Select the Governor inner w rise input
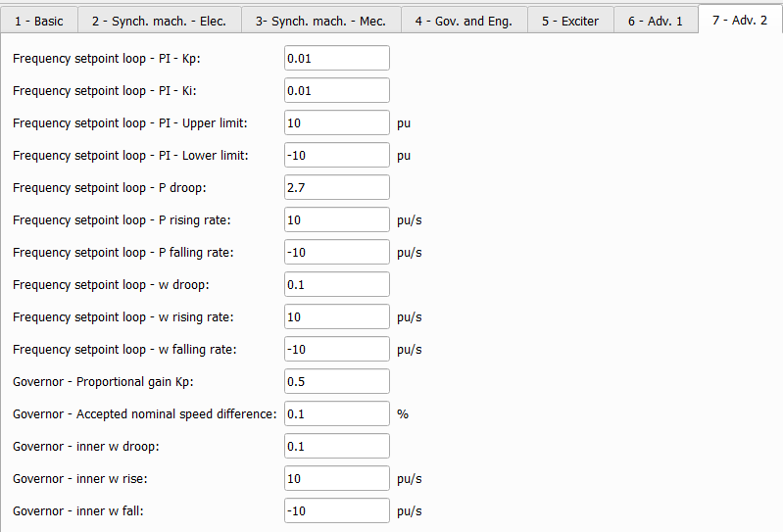 tap(336, 479)
